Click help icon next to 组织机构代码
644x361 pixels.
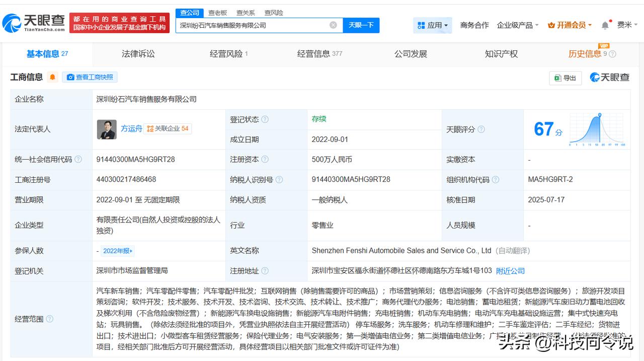[x=495, y=180]
